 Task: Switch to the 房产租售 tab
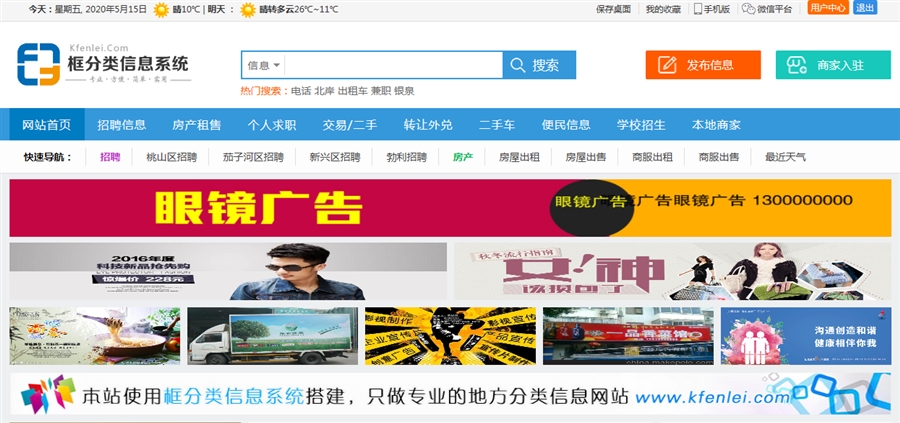pyautogui.click(x=196, y=125)
